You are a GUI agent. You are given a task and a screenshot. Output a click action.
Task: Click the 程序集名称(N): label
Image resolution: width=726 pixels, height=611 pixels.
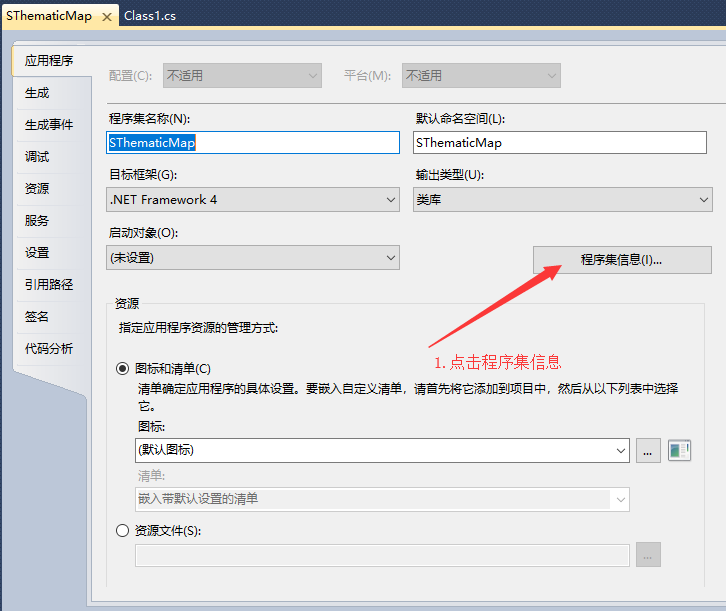(150, 119)
